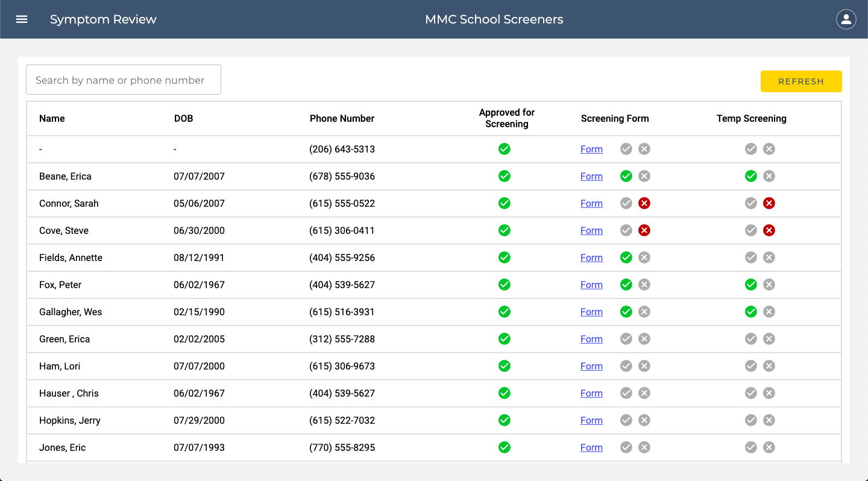Image resolution: width=868 pixels, height=481 pixels.
Task: Select the name cell Gallagher, Wes
Action: [71, 312]
